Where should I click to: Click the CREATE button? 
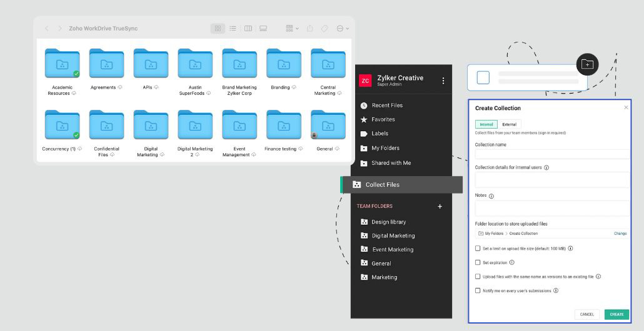coord(616,315)
